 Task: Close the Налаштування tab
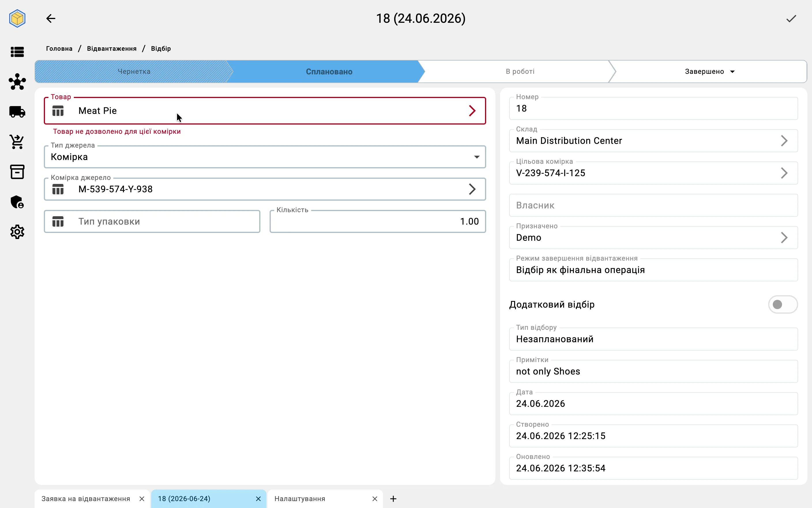[x=375, y=498]
